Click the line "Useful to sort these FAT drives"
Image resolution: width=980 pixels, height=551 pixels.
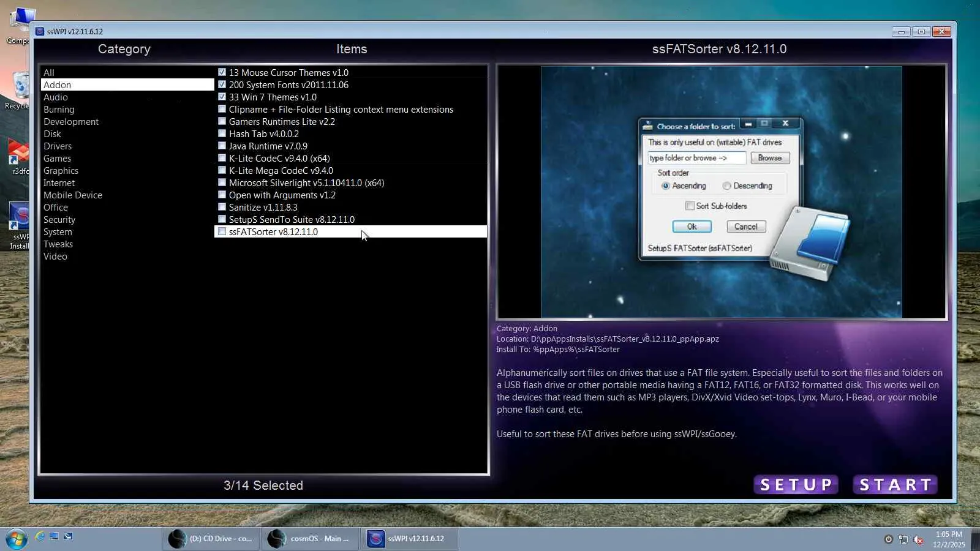point(617,434)
